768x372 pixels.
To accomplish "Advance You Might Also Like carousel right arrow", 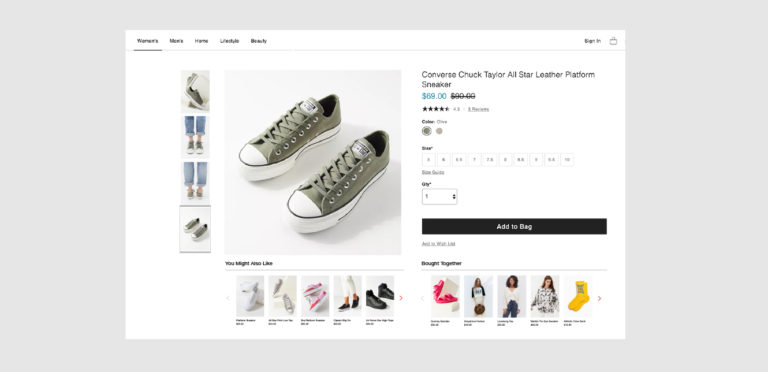I will pos(401,298).
